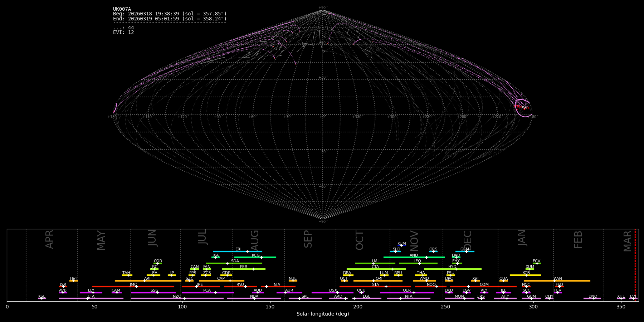Click the COM shower label
644x322 pixels.
(484, 284)
